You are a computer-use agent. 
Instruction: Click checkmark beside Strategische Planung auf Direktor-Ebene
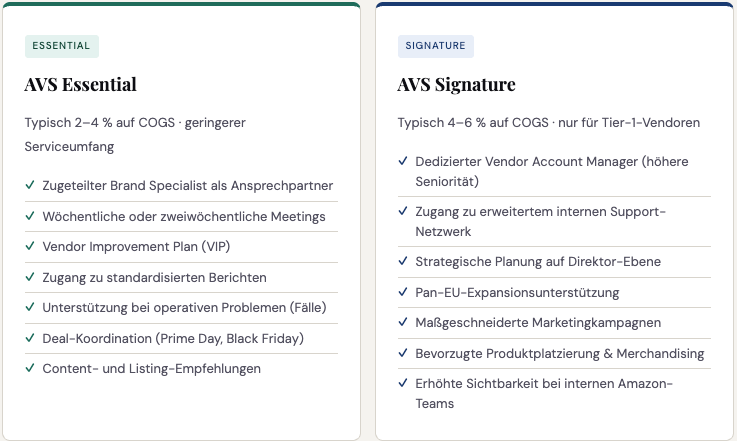403,261
